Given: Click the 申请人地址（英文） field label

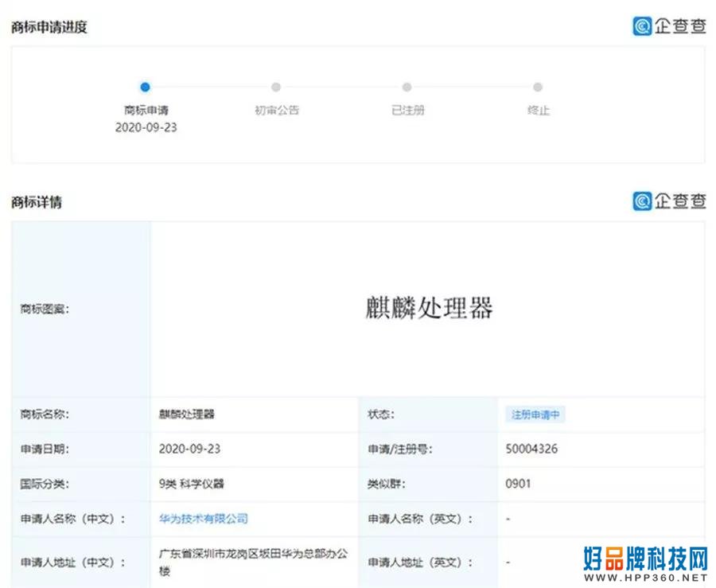Looking at the screenshot, I should (x=420, y=563).
